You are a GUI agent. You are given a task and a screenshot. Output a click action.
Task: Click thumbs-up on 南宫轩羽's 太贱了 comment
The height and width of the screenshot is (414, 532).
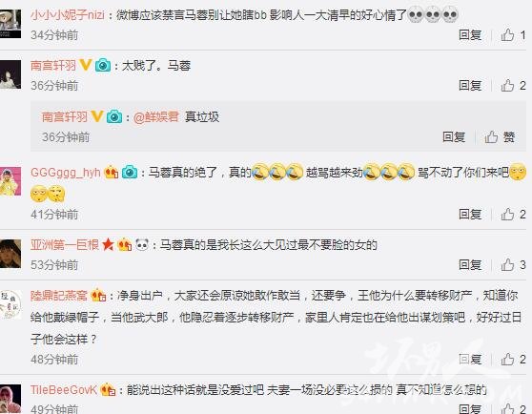(513, 86)
